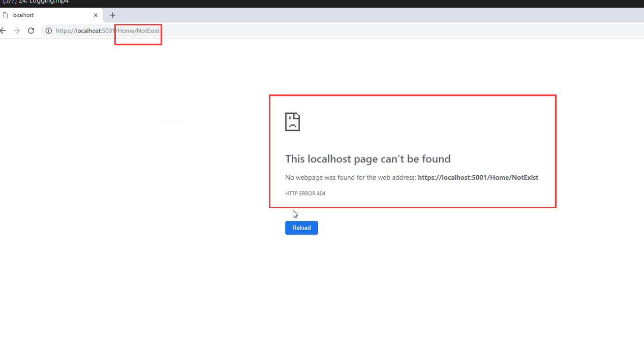This screenshot has width=644, height=352.
Task: Close the localhost tab with its X
Action: [x=96, y=15]
